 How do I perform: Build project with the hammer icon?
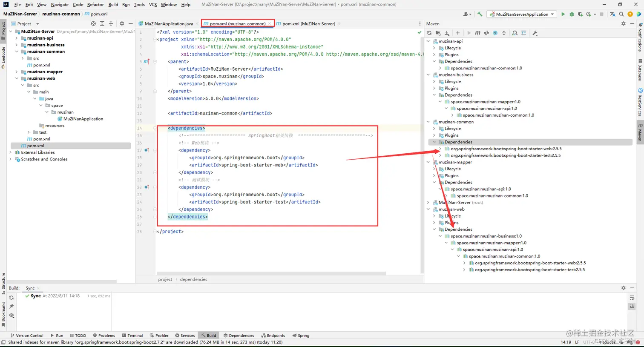tap(480, 14)
